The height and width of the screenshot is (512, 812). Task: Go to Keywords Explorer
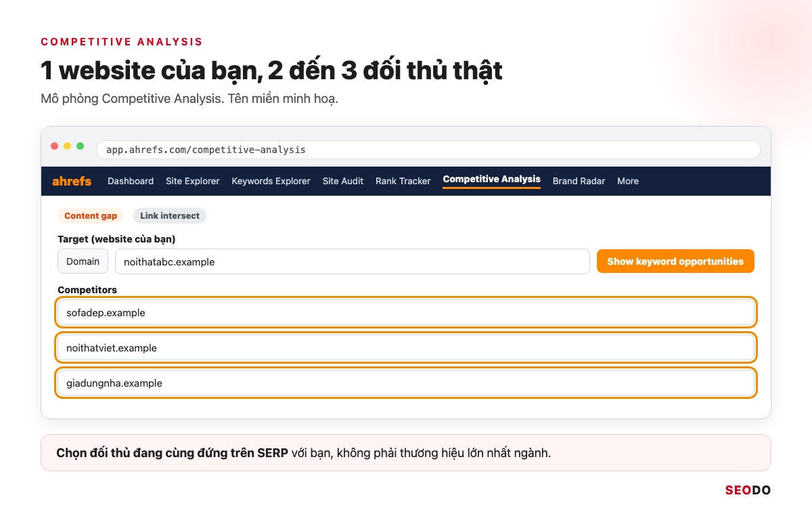271,181
